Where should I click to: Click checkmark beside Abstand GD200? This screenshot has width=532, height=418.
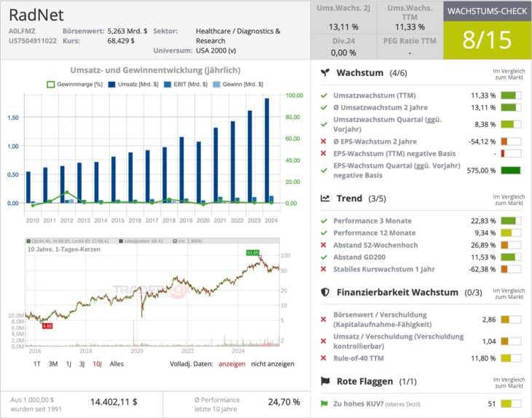324,257
